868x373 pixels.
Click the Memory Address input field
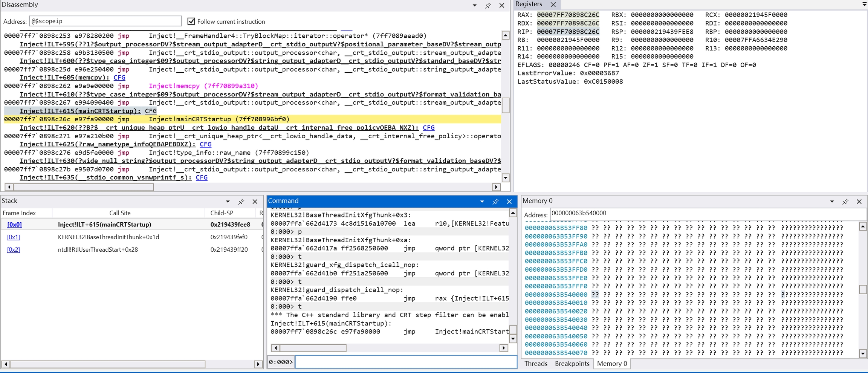(707, 213)
